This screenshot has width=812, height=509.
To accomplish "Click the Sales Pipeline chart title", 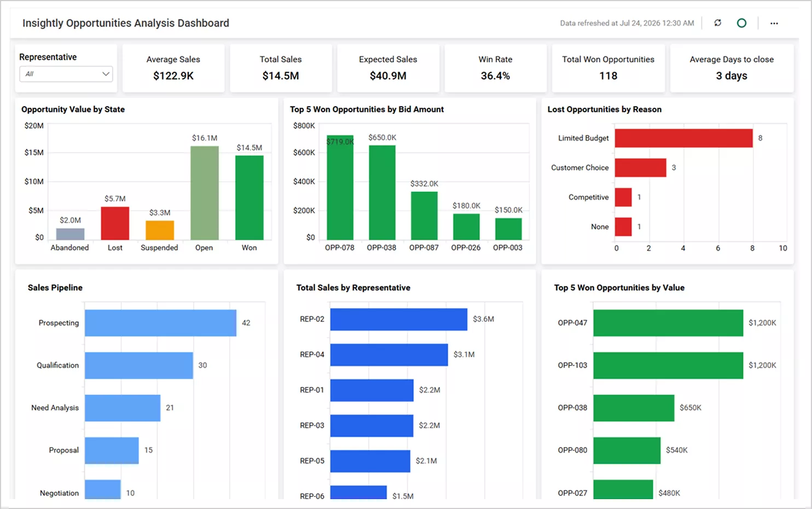I will click(55, 288).
